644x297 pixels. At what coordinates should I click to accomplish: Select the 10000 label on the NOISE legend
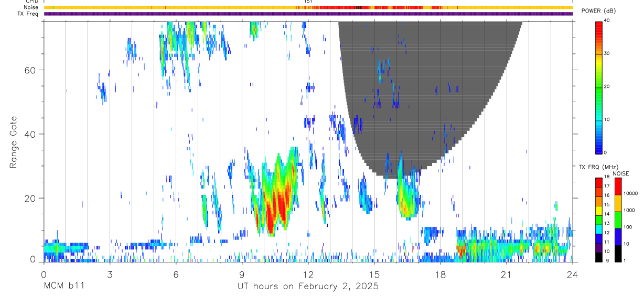point(631,193)
